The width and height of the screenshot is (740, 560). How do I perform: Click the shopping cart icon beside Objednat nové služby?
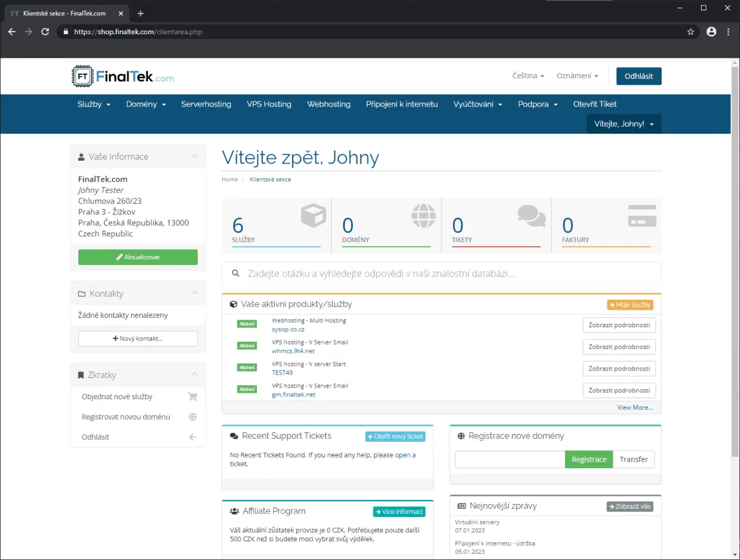click(x=192, y=397)
